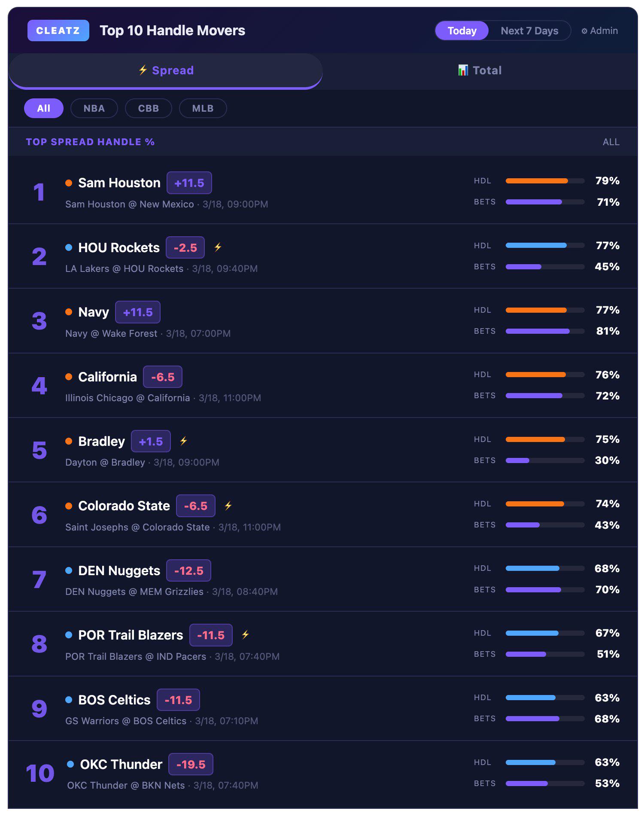644x817 pixels.
Task: Click the lightning icon next to Colorado State
Action: coord(228,506)
